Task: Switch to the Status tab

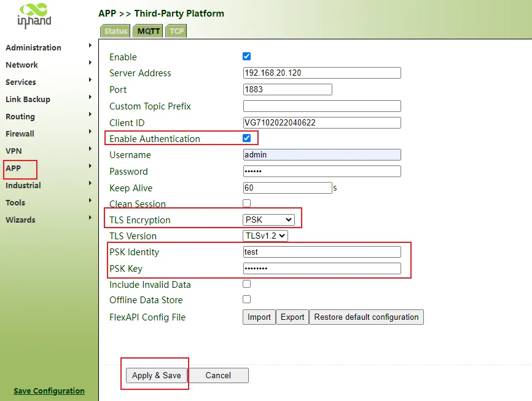Action: pyautogui.click(x=115, y=31)
